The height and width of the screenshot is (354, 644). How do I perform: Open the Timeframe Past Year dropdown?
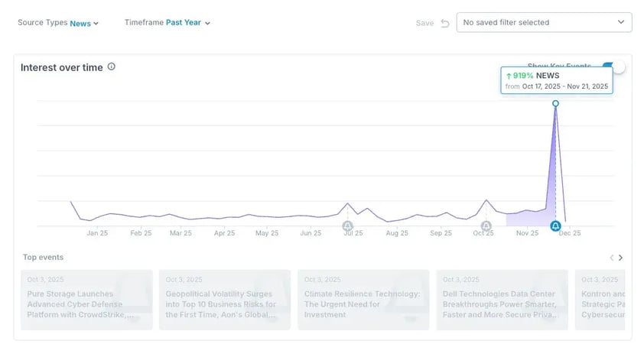[x=187, y=23]
